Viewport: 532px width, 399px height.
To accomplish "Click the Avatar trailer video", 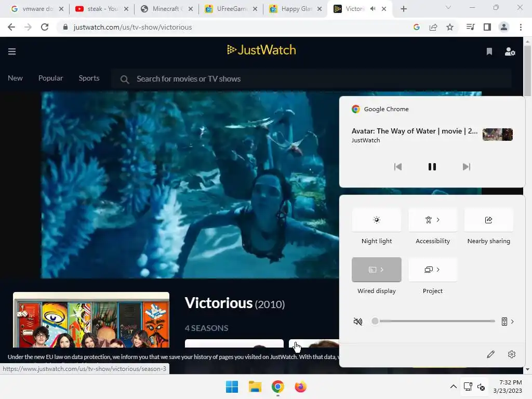I will [x=190, y=185].
